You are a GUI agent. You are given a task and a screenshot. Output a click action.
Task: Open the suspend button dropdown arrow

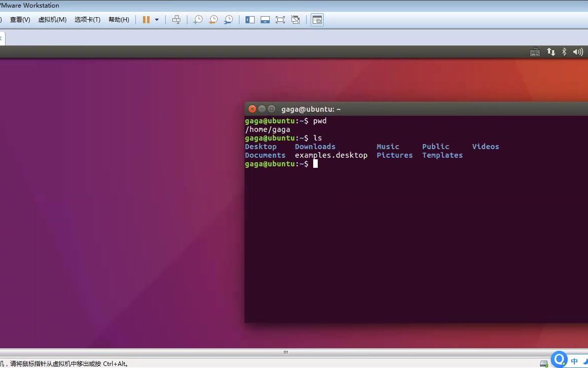(157, 19)
